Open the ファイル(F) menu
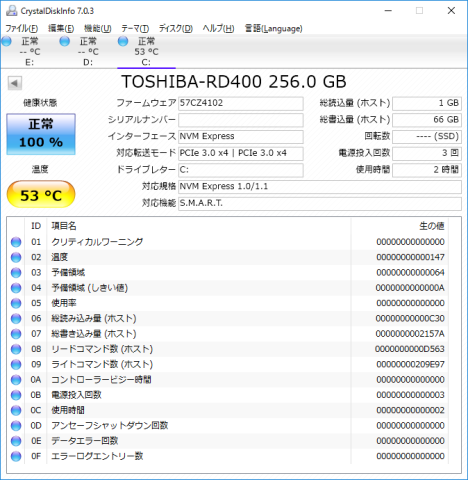468x480 pixels. click(22, 28)
